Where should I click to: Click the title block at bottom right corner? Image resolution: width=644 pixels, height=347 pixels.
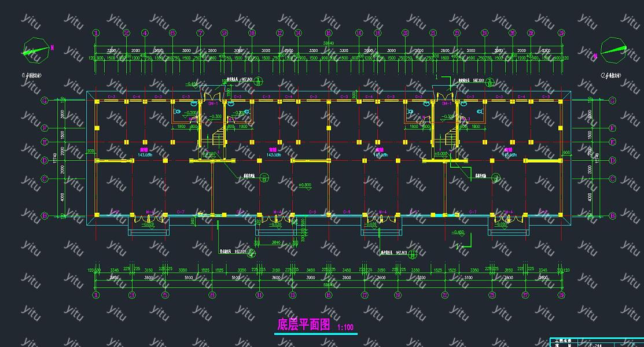point(596,342)
